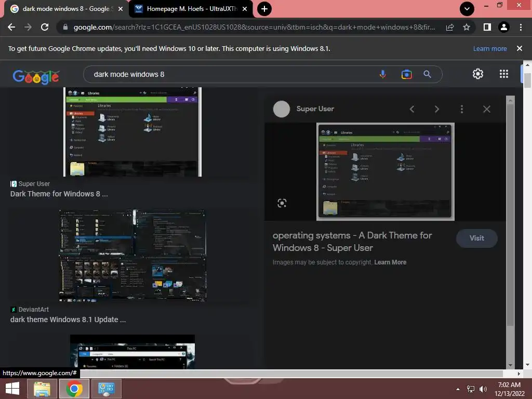532x399 pixels.
Task: Open the DeviantArt dark theme thumbnail
Action: click(x=132, y=256)
